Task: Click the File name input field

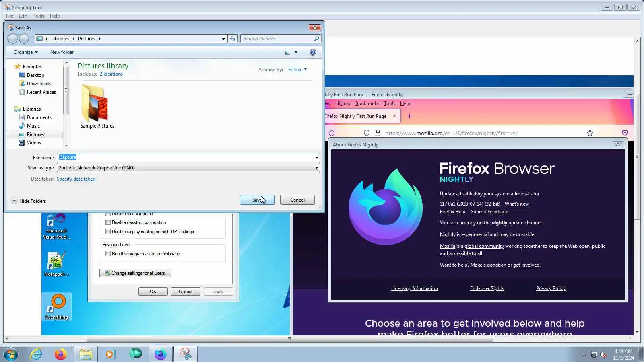Action: (x=185, y=157)
